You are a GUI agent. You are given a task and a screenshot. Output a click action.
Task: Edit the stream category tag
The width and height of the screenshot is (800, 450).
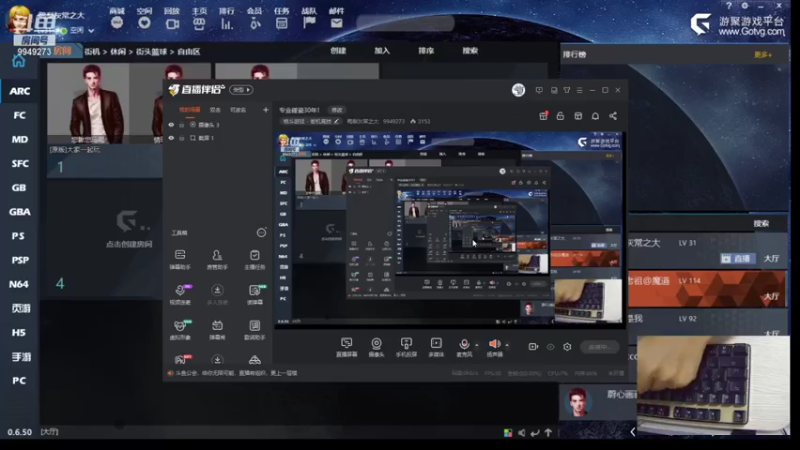(x=311, y=121)
